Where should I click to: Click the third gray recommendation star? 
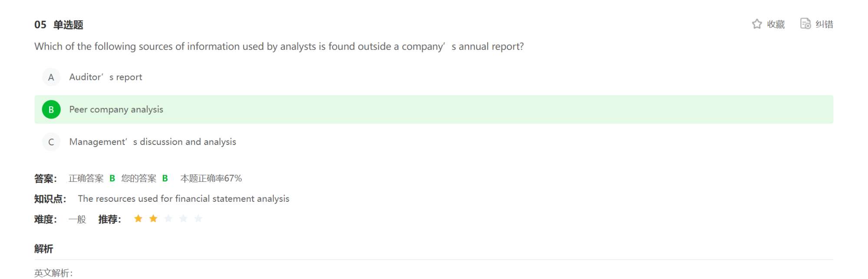tap(168, 219)
